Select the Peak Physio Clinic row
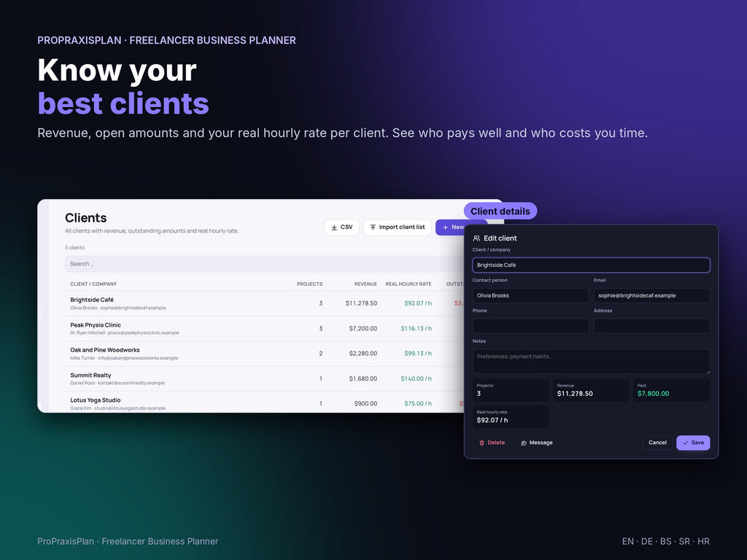 pos(264,329)
